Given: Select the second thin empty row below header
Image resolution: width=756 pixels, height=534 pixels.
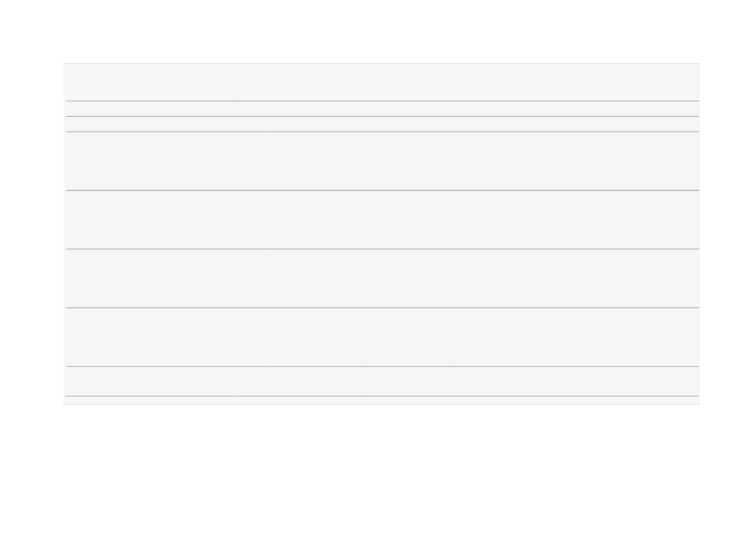Looking at the screenshot, I should click(x=383, y=124).
